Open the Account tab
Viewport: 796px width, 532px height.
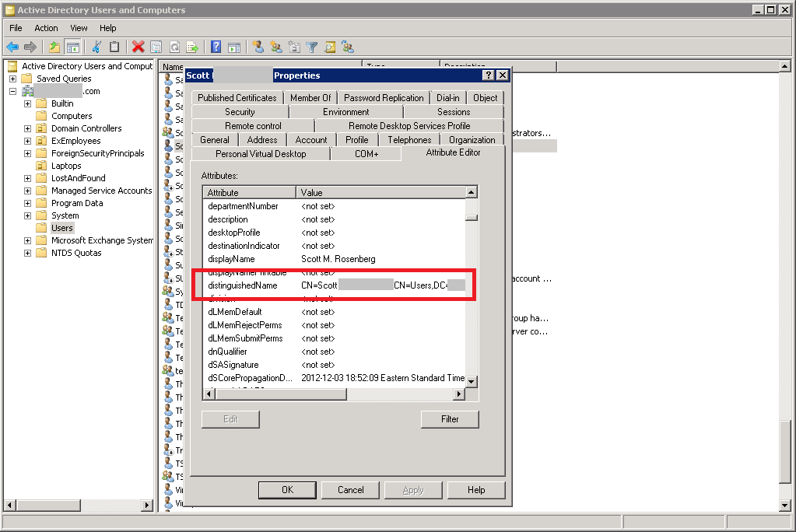tap(311, 139)
